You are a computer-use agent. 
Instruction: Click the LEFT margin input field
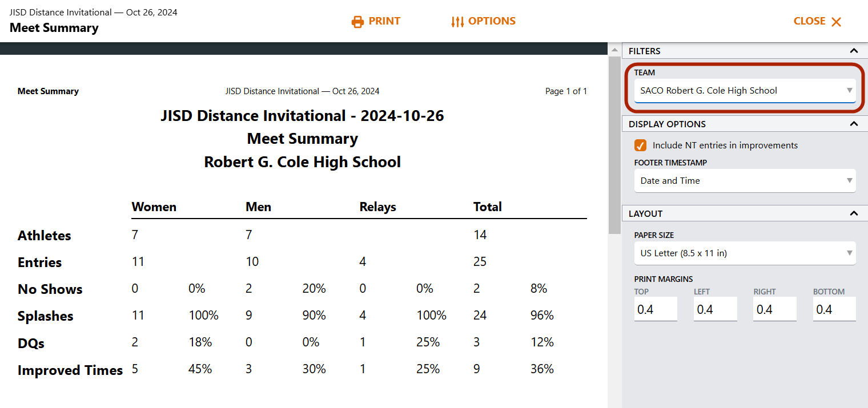point(715,309)
